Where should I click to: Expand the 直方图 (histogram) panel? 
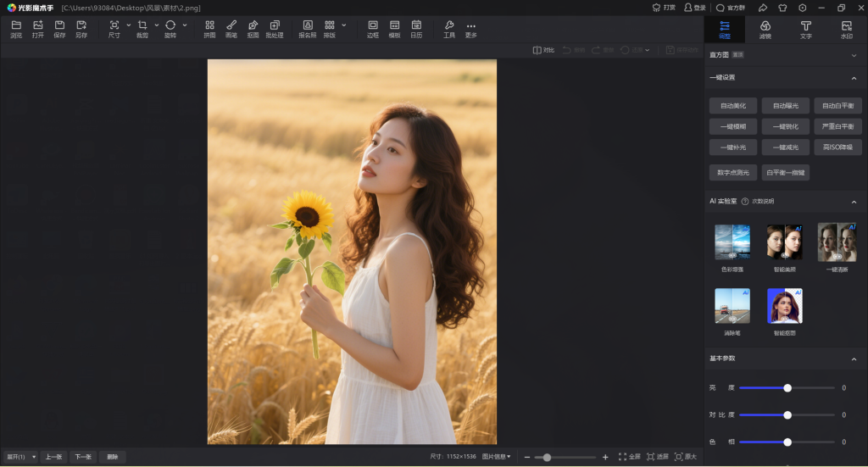(854, 55)
